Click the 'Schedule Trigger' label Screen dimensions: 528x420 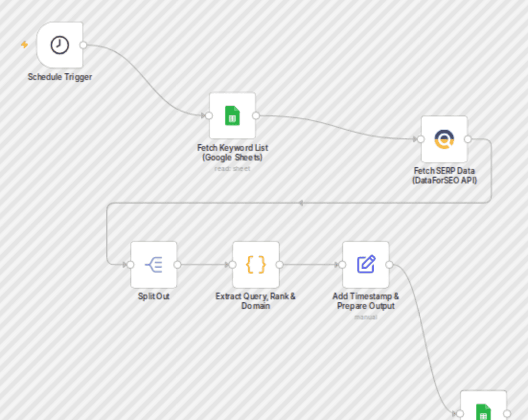click(x=60, y=77)
